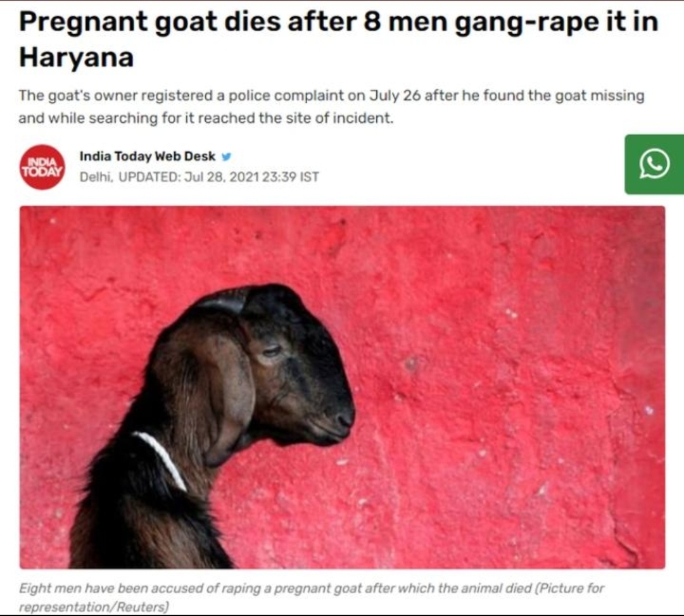The image size is (684, 616).
Task: Click the India Today round red logo
Action: 42,167
